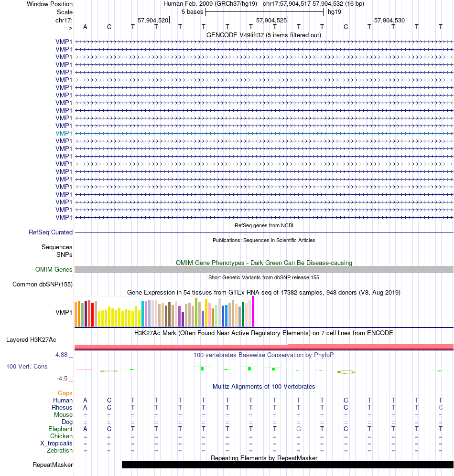Click the X_tropicalis alignment row label

(56, 444)
